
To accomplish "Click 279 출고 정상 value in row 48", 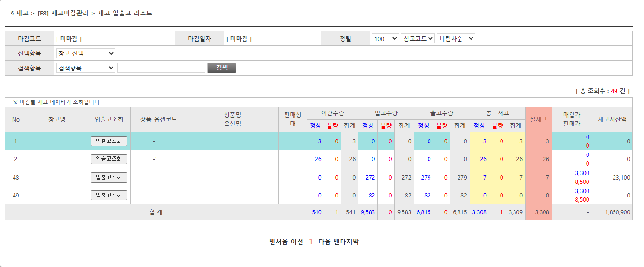I will tap(426, 177).
